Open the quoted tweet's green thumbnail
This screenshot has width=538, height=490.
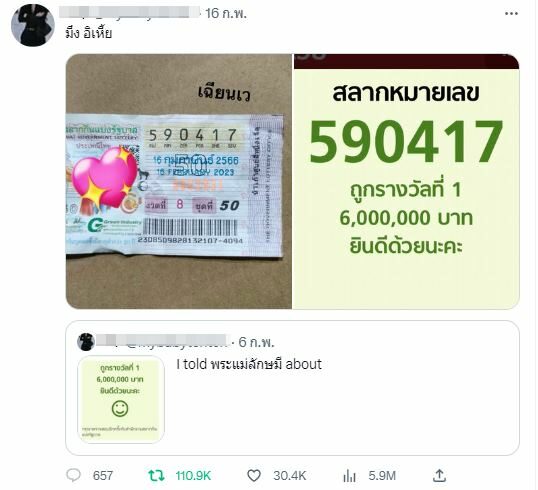tap(121, 399)
